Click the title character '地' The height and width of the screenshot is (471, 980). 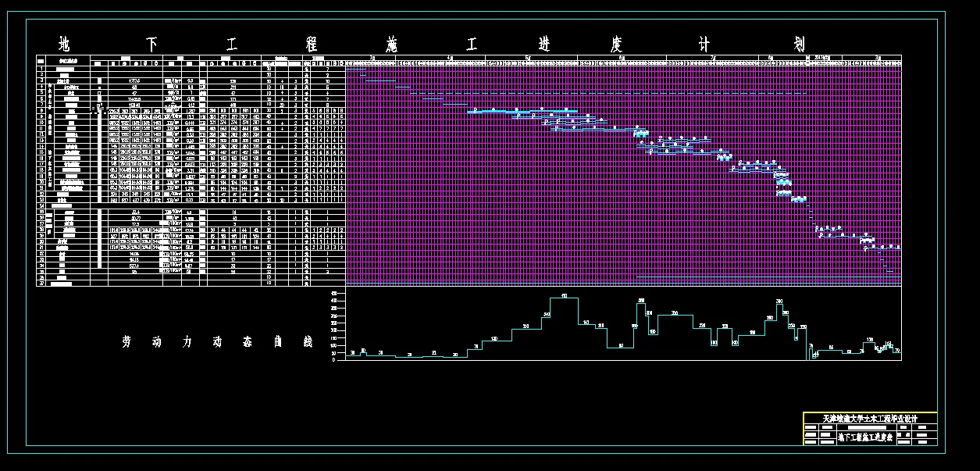[x=66, y=44]
